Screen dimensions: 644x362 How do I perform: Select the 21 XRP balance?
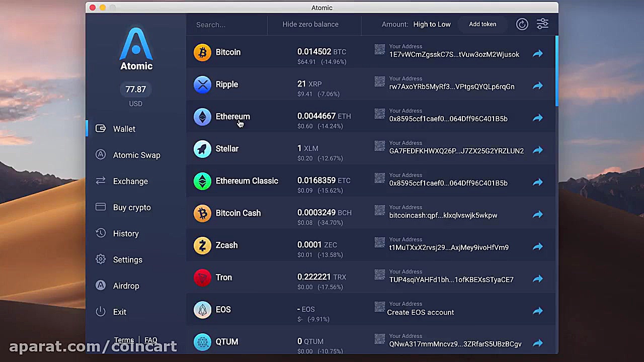(309, 84)
